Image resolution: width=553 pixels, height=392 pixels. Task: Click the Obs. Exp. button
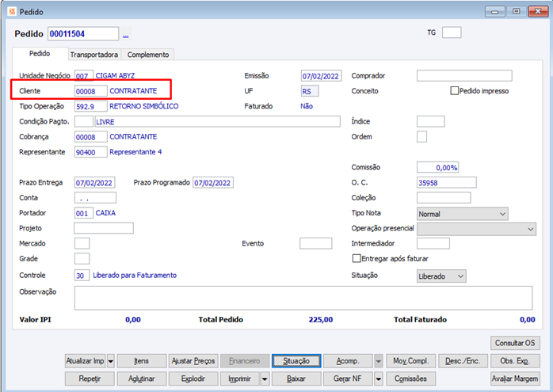click(x=515, y=361)
